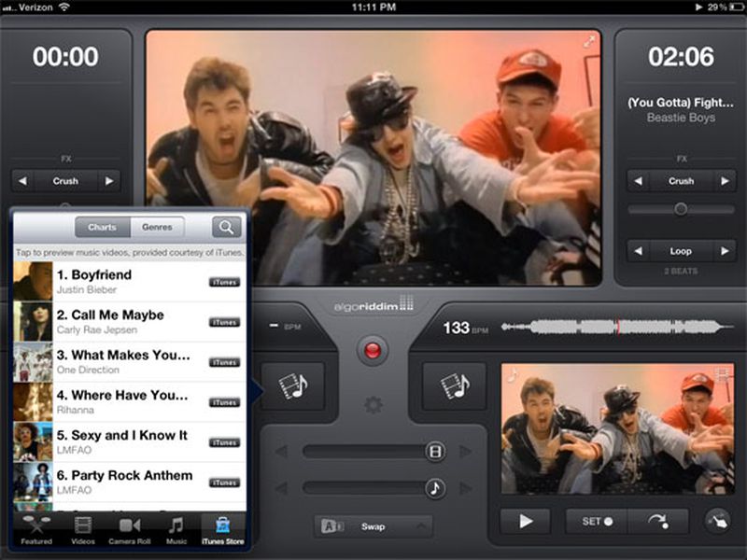
Task: Select the Charts tab in the browser
Action: (x=102, y=227)
